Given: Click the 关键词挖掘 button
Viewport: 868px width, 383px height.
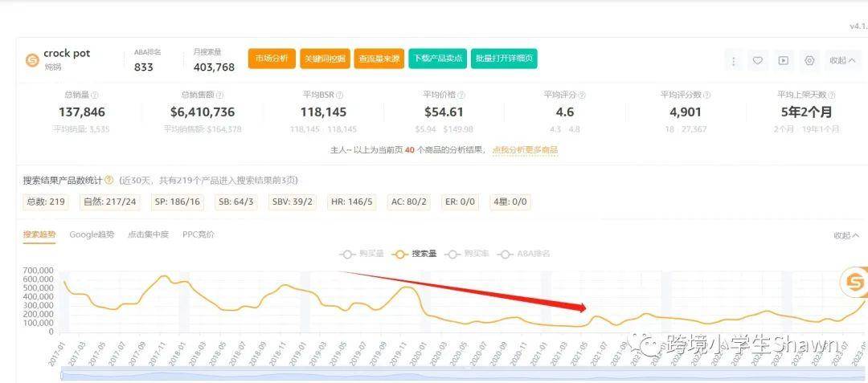Looking at the screenshot, I should (x=325, y=59).
